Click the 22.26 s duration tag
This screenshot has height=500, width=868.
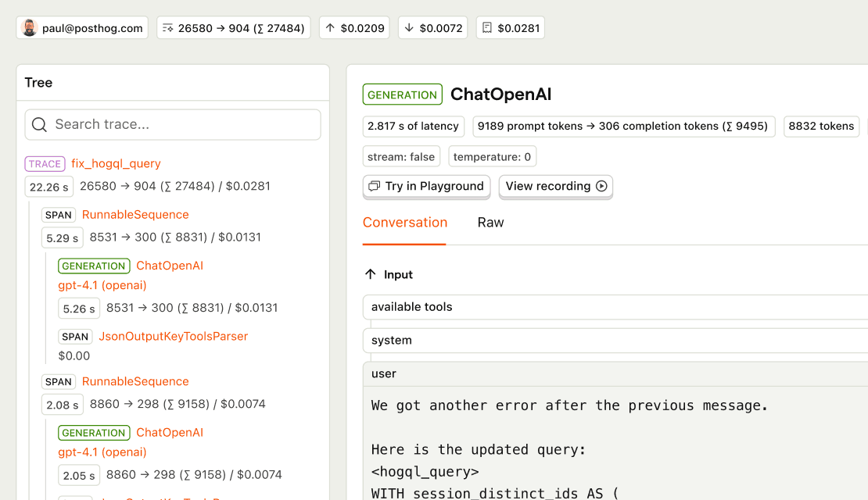point(48,187)
